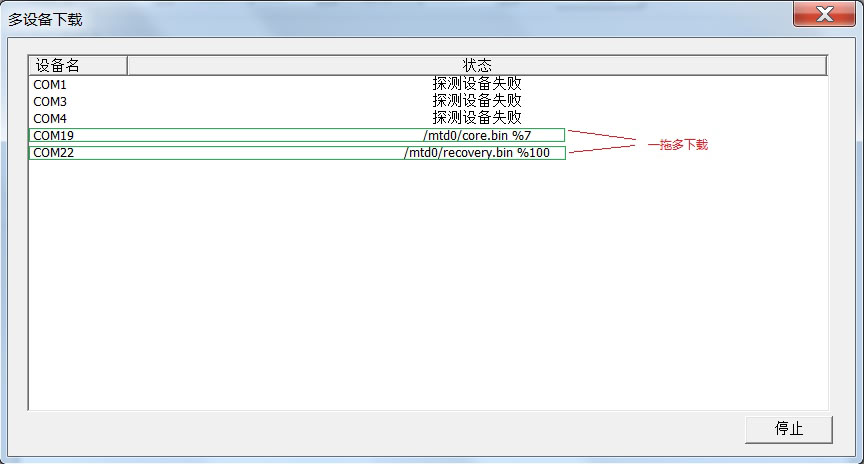
Task: Select the COM22 device entry
Action: pos(53,153)
